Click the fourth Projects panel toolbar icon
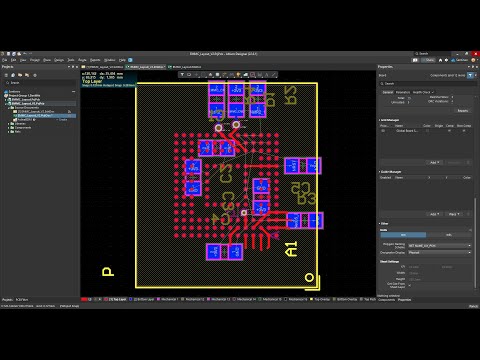This screenshot has height=360, width=480. click(x=27, y=75)
